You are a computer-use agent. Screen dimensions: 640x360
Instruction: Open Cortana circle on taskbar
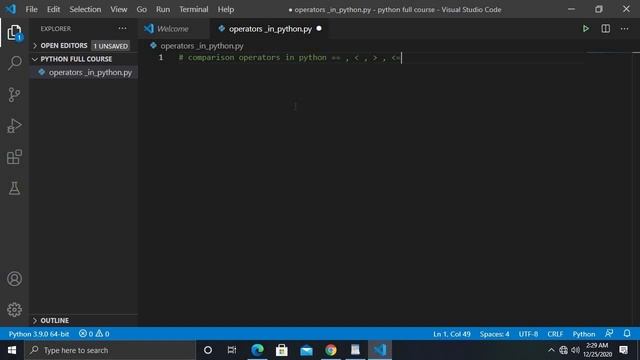tap(208, 350)
